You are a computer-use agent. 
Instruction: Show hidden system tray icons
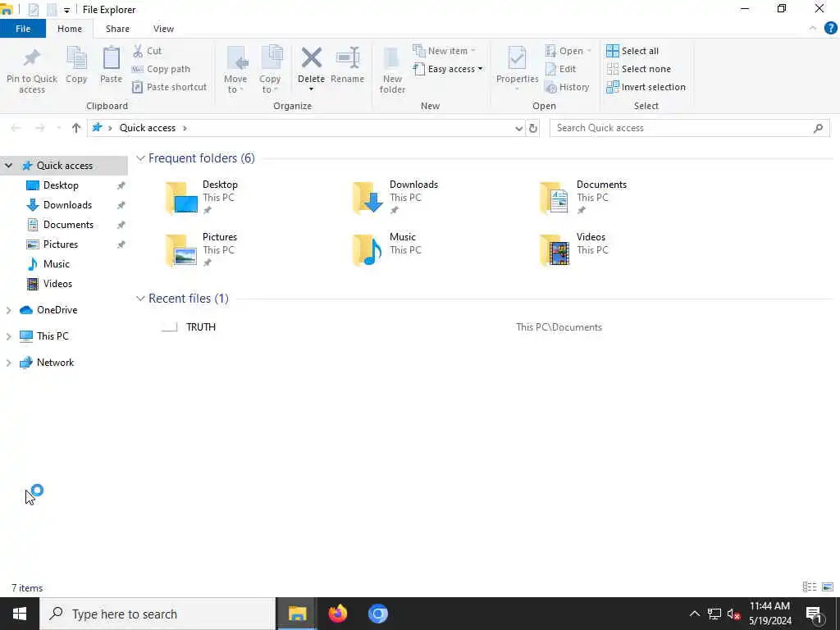(x=694, y=614)
